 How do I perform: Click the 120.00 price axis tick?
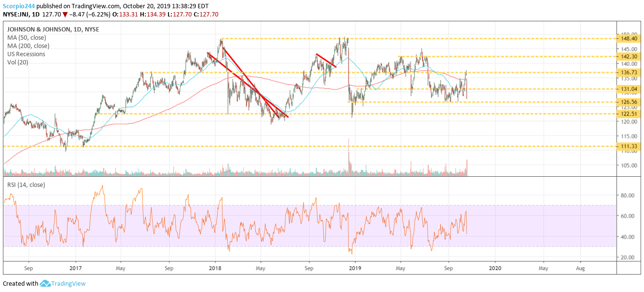point(629,122)
